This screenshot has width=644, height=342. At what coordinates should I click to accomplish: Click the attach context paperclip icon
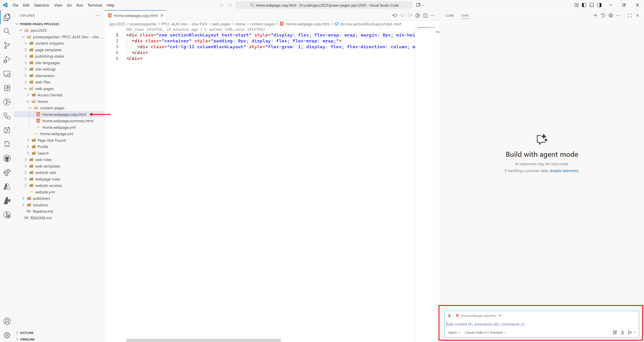[x=449, y=315]
